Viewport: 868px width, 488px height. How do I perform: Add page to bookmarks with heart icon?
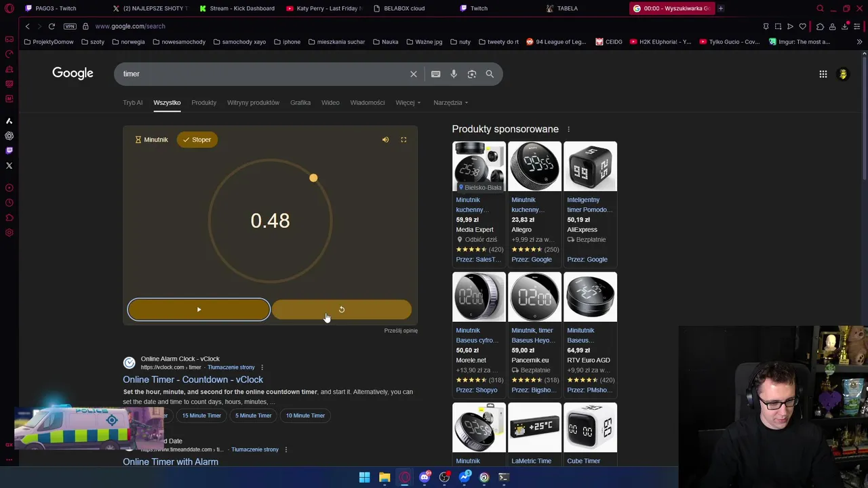tap(803, 26)
